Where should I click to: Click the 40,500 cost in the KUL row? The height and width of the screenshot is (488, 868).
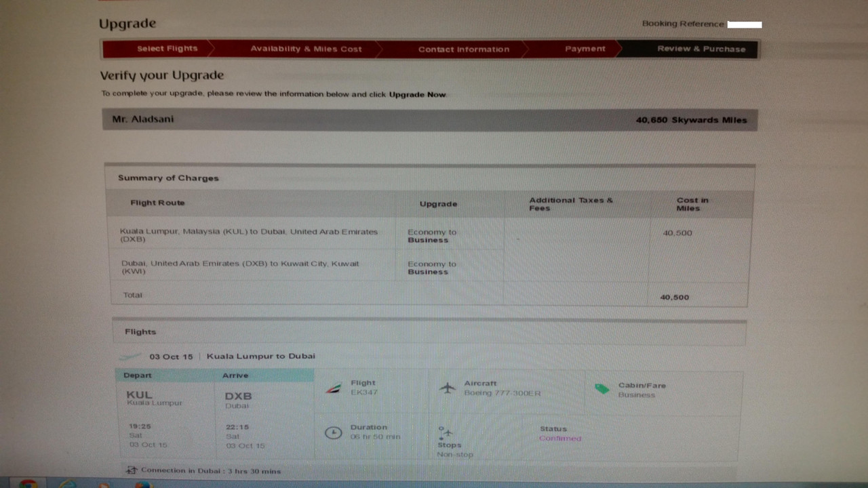pos(677,233)
